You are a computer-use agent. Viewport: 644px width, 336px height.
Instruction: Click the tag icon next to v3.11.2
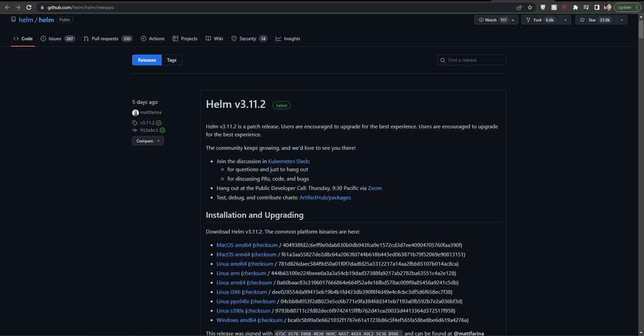135,123
